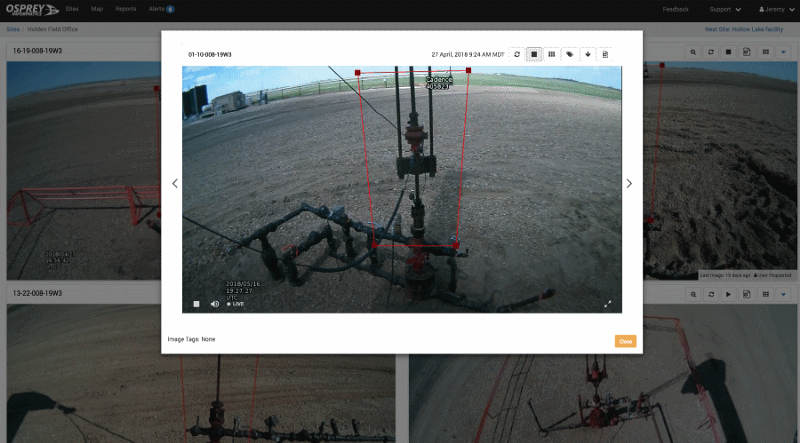
Task: Switch modal to single image view
Action: [x=534, y=54]
